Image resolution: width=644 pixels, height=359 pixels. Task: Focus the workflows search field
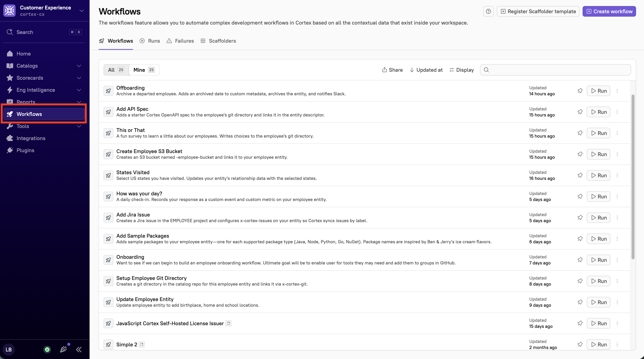pos(555,70)
